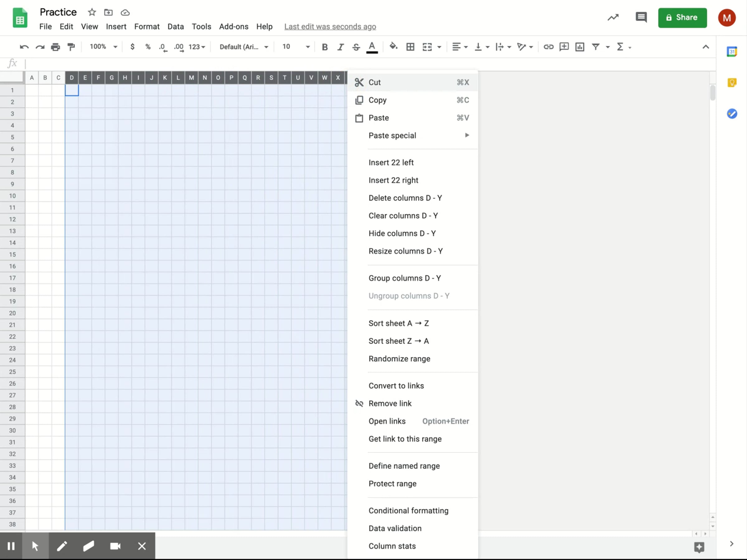The image size is (747, 560).
Task: Open Google Calendar from the side panel
Action: [x=731, y=52]
